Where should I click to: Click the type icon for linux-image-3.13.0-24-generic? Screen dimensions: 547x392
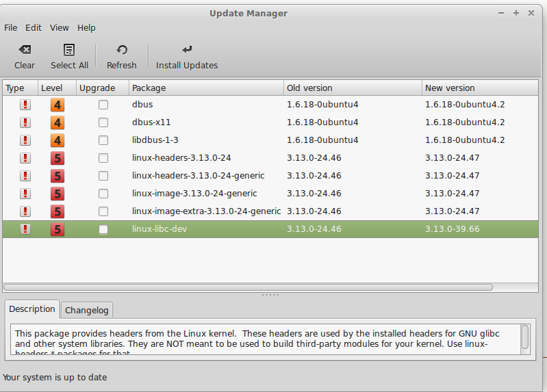[25, 194]
